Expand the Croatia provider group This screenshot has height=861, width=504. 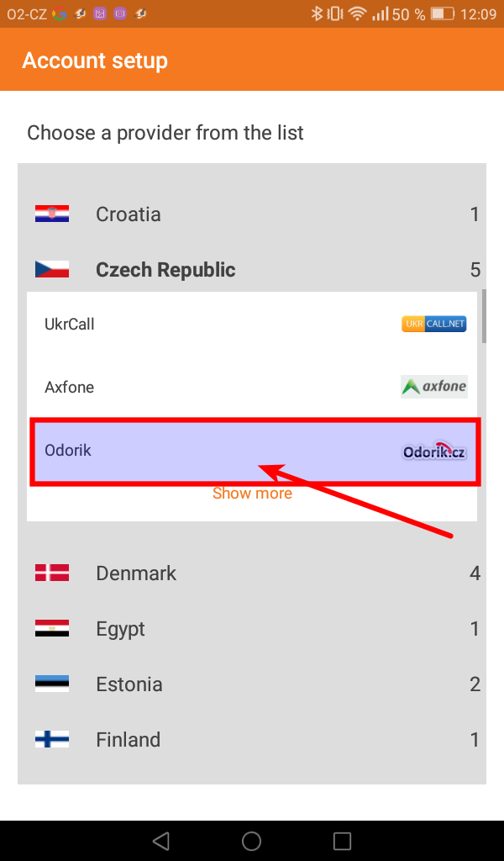pyautogui.click(x=129, y=214)
